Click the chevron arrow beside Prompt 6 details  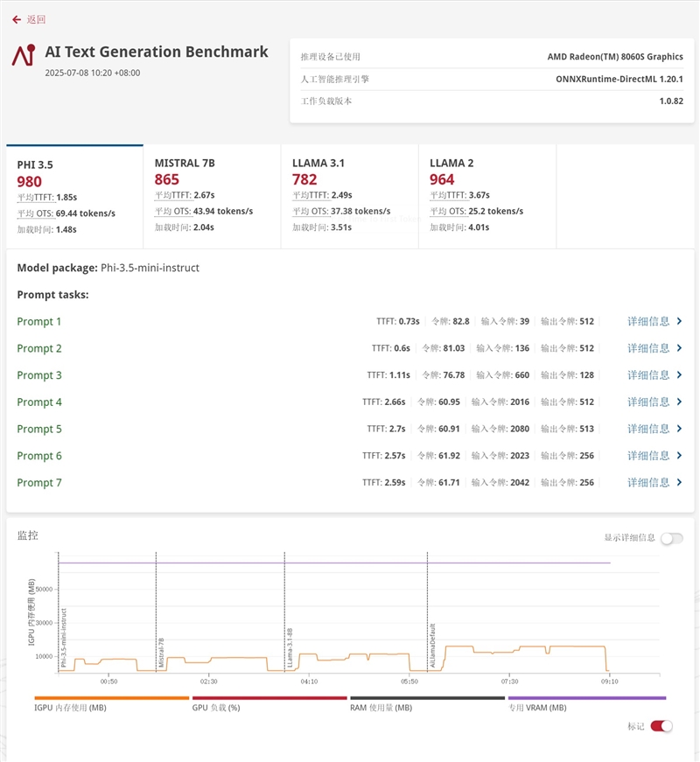click(x=679, y=456)
